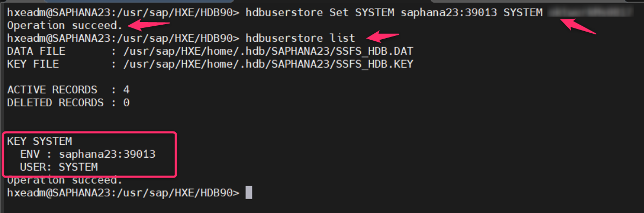Click the SSFS_HDB.DAT data file path

click(x=269, y=52)
